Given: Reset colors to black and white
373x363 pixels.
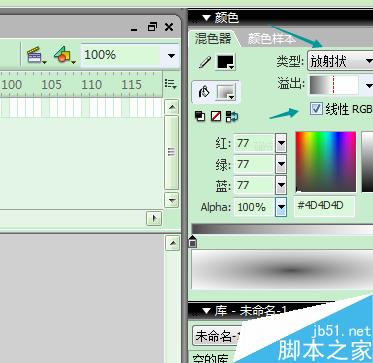Looking at the screenshot, I should pyautogui.click(x=200, y=116).
